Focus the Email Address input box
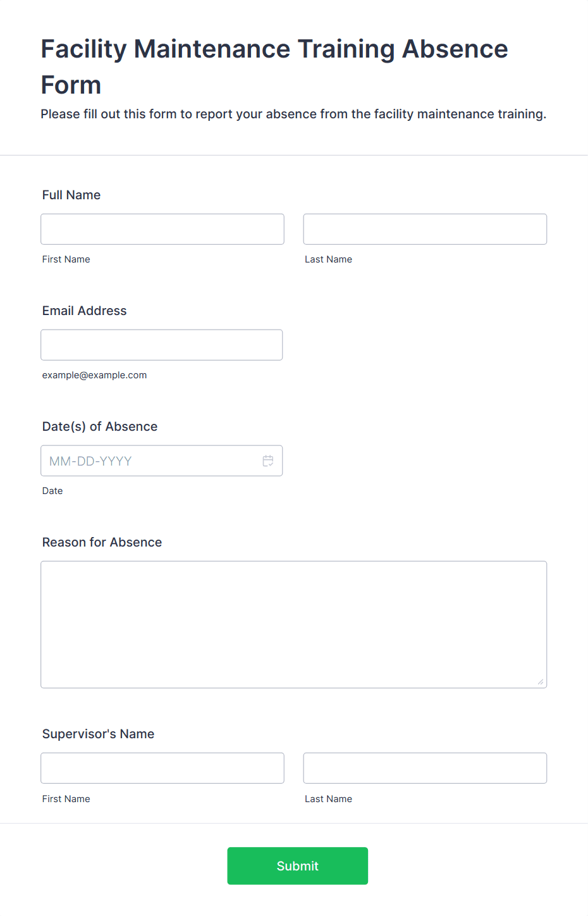 (x=162, y=345)
